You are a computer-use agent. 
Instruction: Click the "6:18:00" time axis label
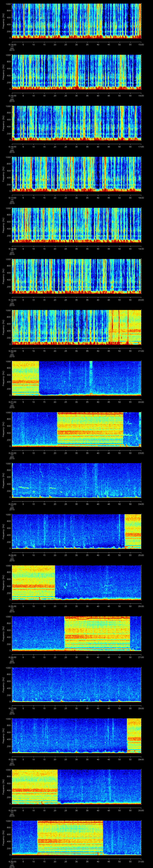pos(12,249)
